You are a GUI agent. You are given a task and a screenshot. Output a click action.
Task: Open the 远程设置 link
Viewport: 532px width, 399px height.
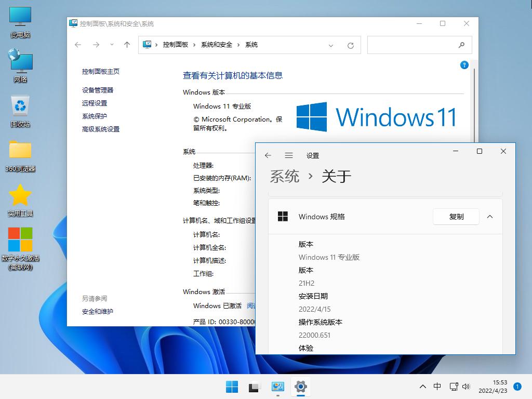coord(95,103)
